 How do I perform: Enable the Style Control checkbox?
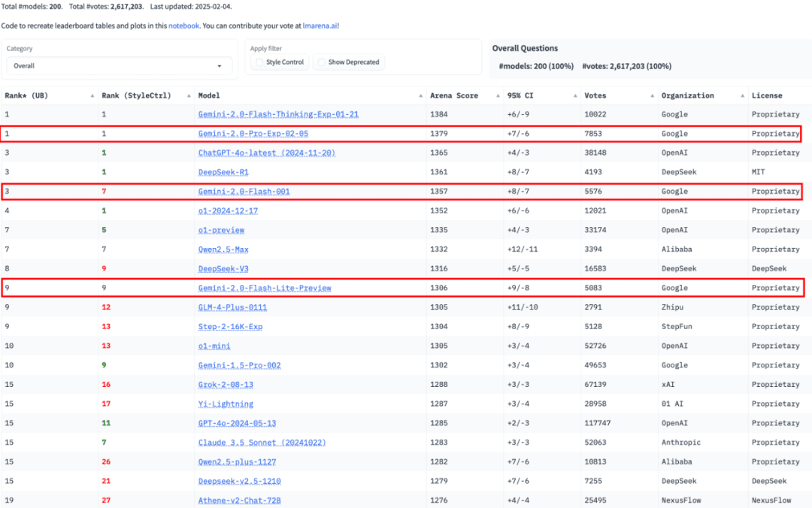tap(260, 62)
